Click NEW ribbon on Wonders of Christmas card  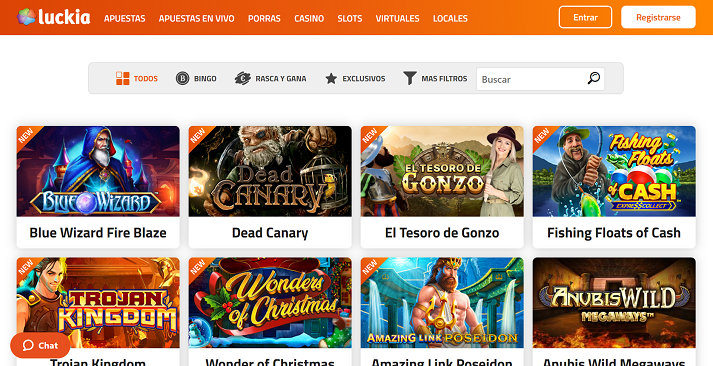[x=198, y=267]
